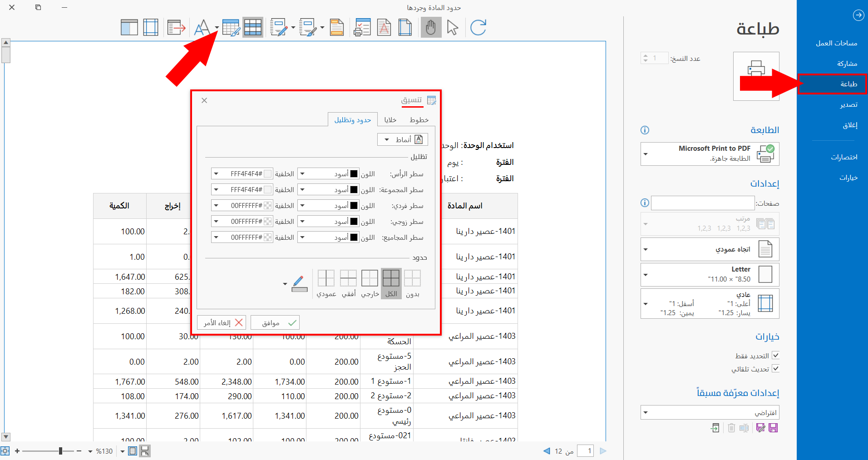Select الكل all borders option

tap(391, 283)
